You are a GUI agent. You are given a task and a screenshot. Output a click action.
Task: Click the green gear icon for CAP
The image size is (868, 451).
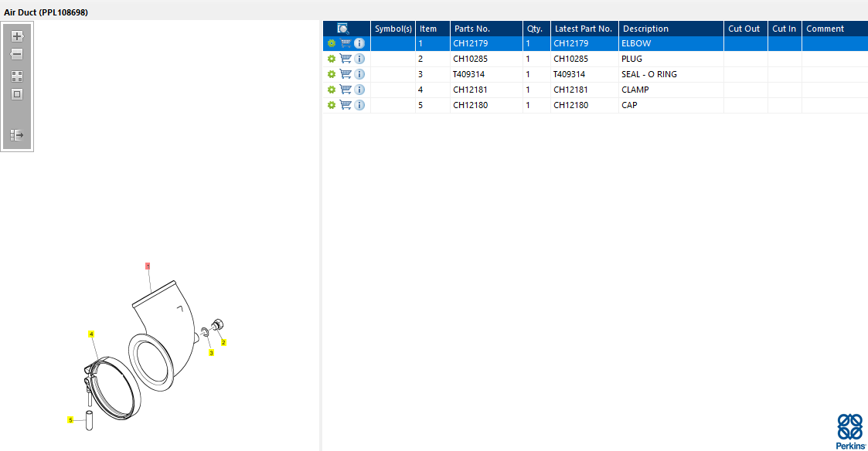coord(332,105)
